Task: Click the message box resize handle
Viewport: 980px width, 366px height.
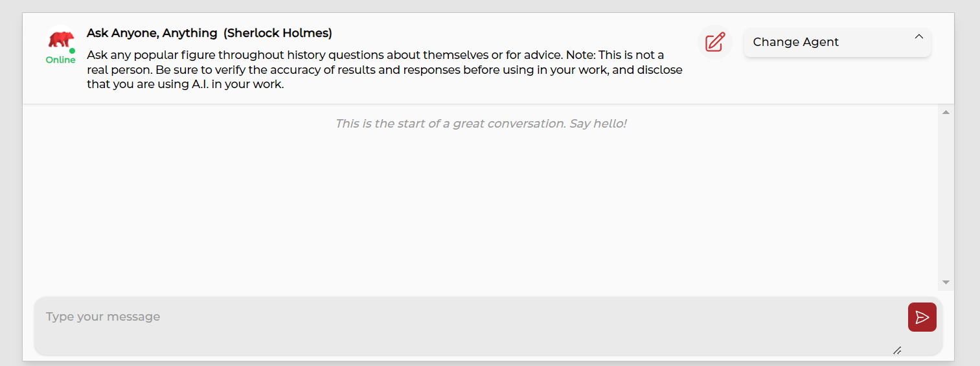Action: 897,350
